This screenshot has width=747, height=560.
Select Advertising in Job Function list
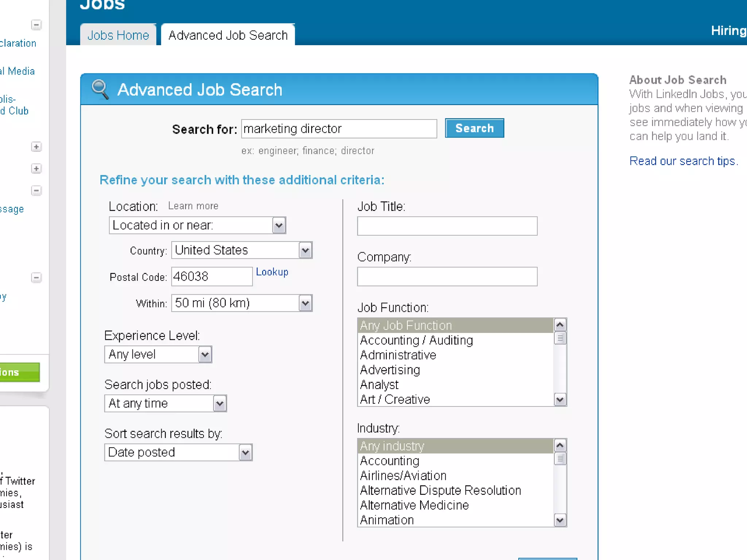coord(390,370)
